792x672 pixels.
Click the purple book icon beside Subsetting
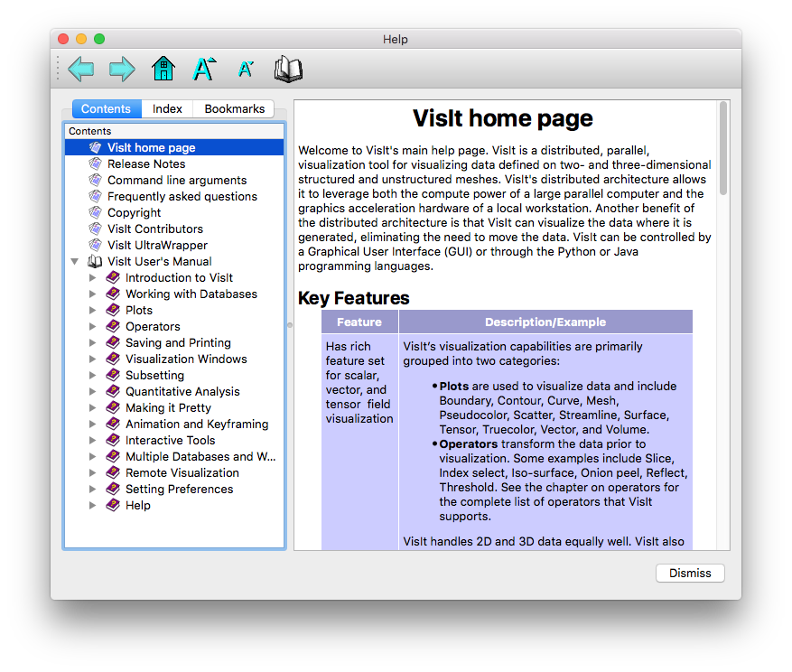pos(113,375)
